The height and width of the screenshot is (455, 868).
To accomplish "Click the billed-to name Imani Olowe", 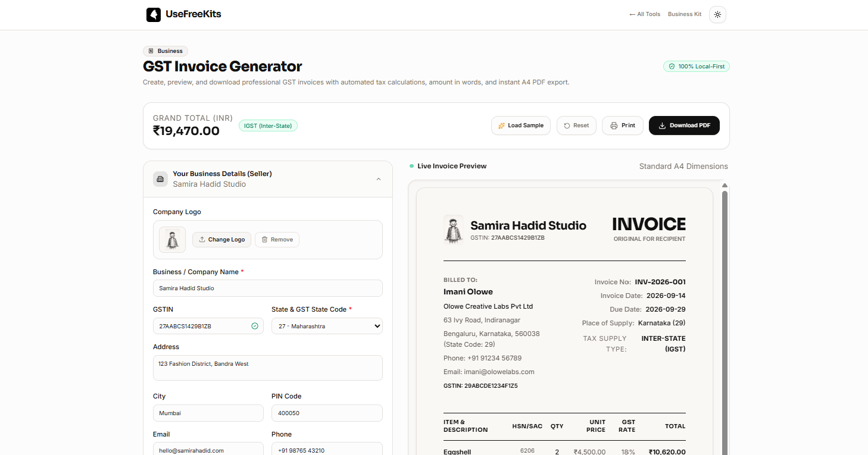I will [x=468, y=292].
